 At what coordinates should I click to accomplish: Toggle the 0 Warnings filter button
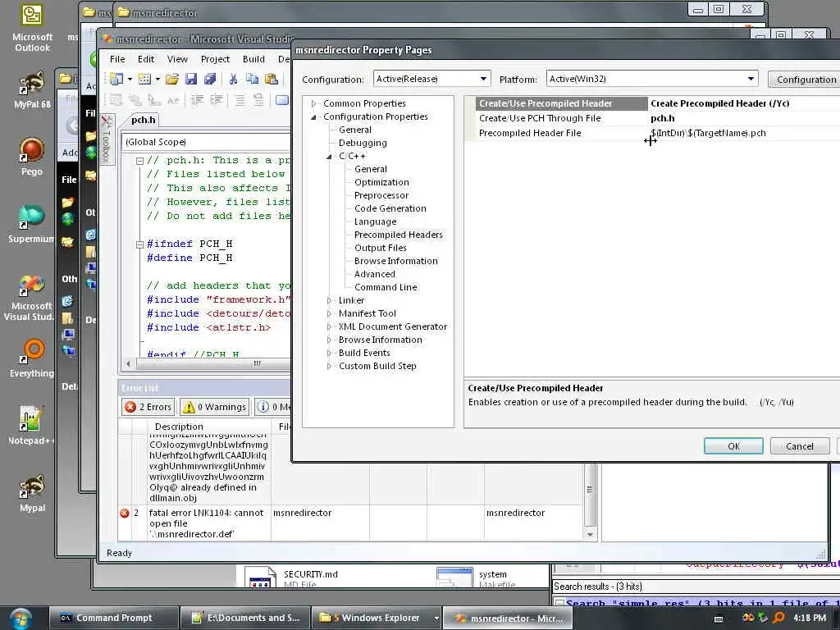[214, 407]
